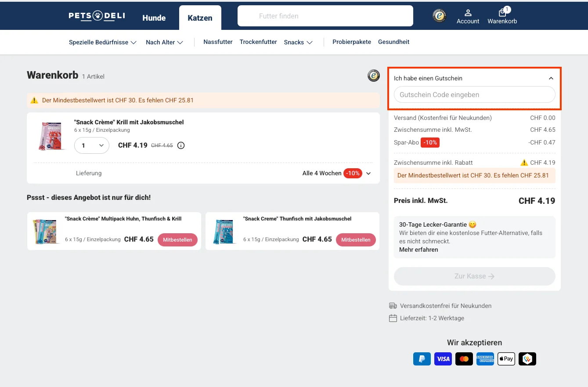Open the Nassfutter menu item

tap(218, 42)
